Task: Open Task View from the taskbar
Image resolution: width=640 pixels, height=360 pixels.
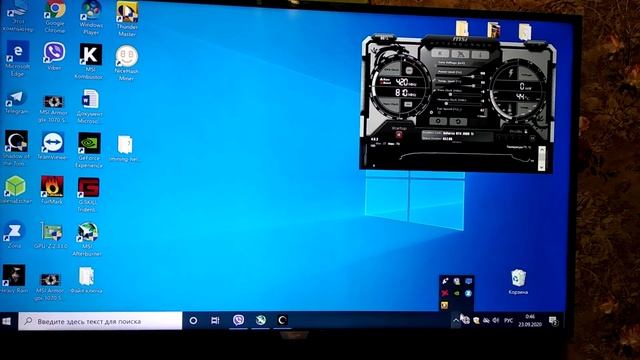Action: coord(215,321)
